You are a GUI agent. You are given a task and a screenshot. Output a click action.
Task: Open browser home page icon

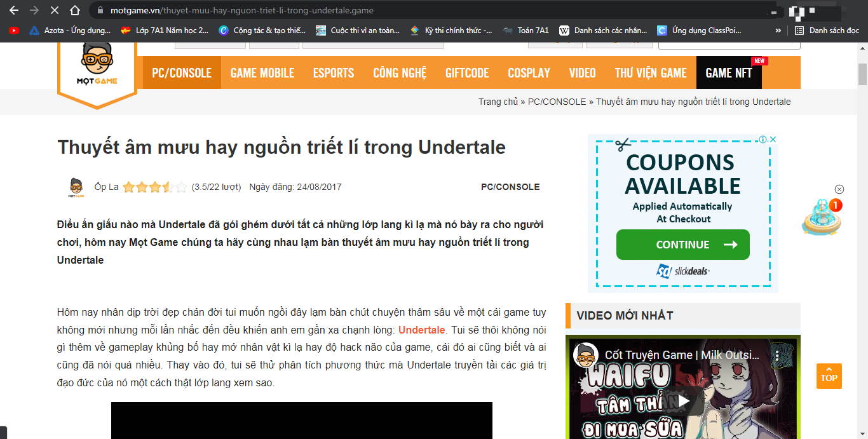[75, 11]
